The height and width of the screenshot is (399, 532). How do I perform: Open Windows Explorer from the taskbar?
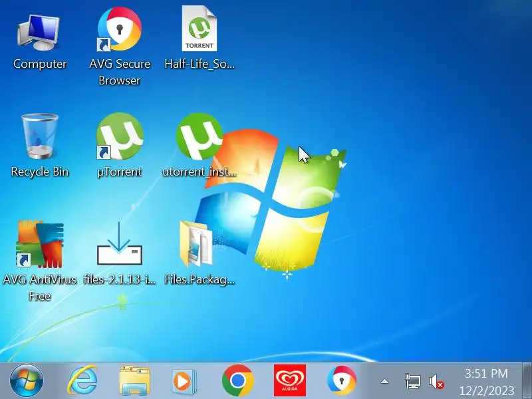tap(134, 380)
